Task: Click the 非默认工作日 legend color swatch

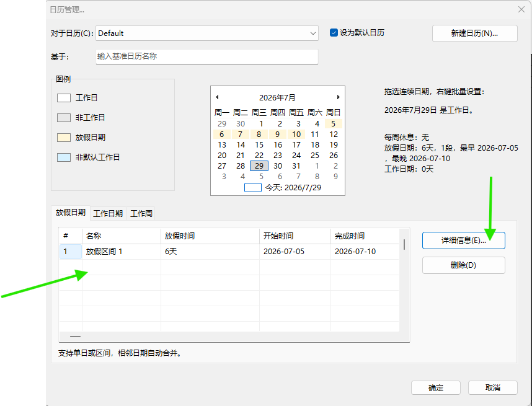Action: [64, 157]
